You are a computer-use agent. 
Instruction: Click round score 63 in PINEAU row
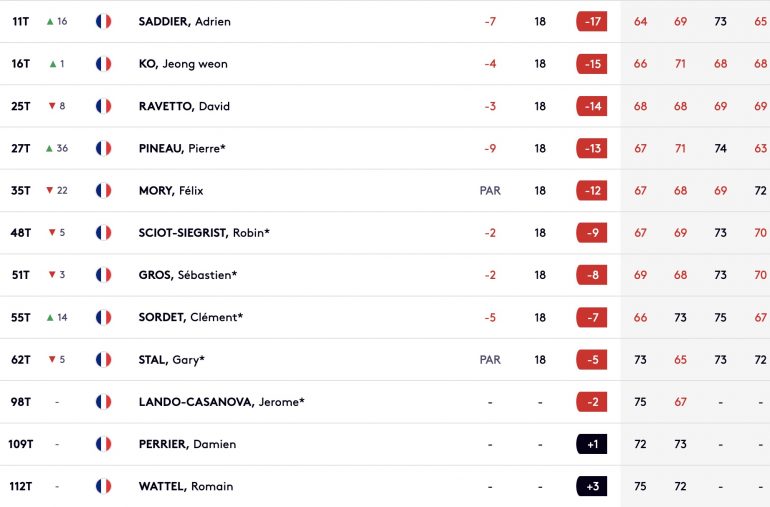[760, 148]
